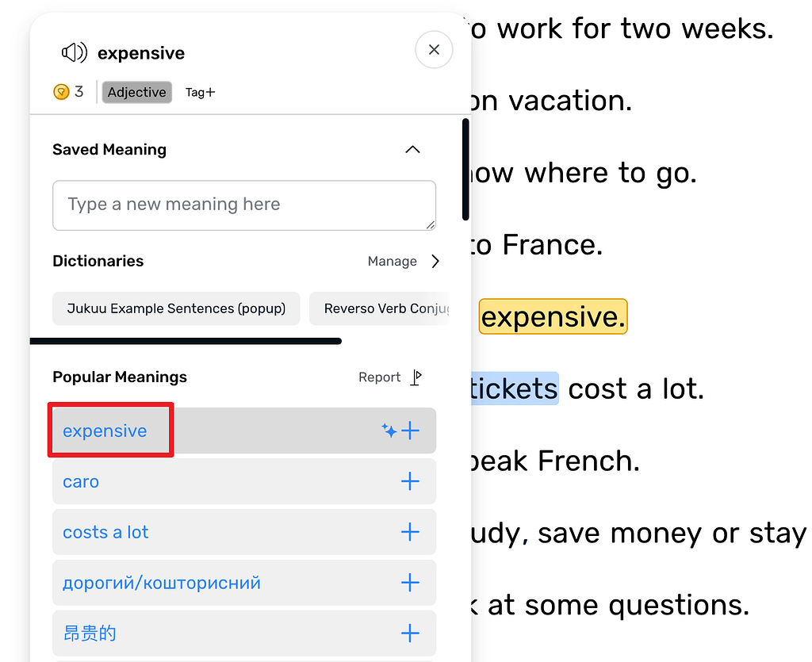The image size is (812, 662).
Task: Add the meaning caro with its plus icon
Action: pos(411,481)
